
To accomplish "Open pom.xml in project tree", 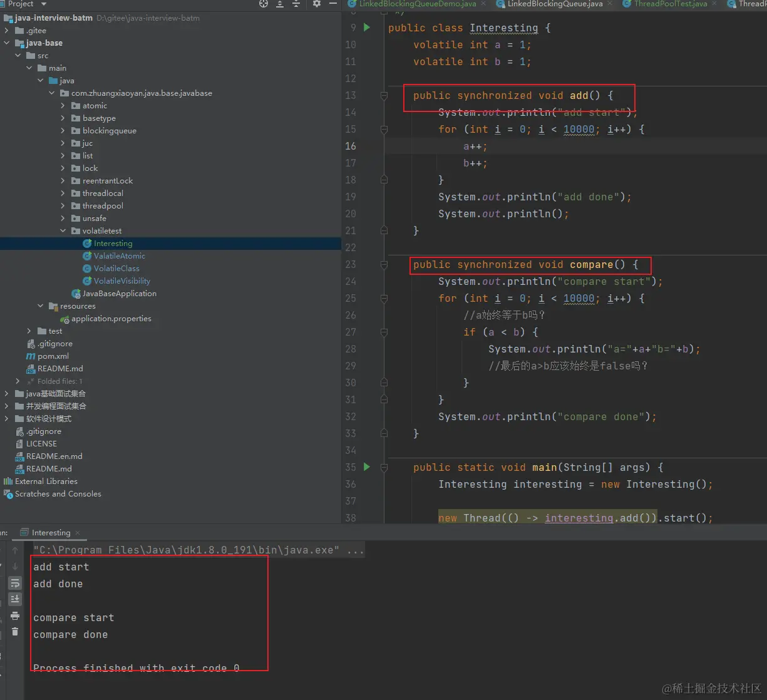I will 53,356.
